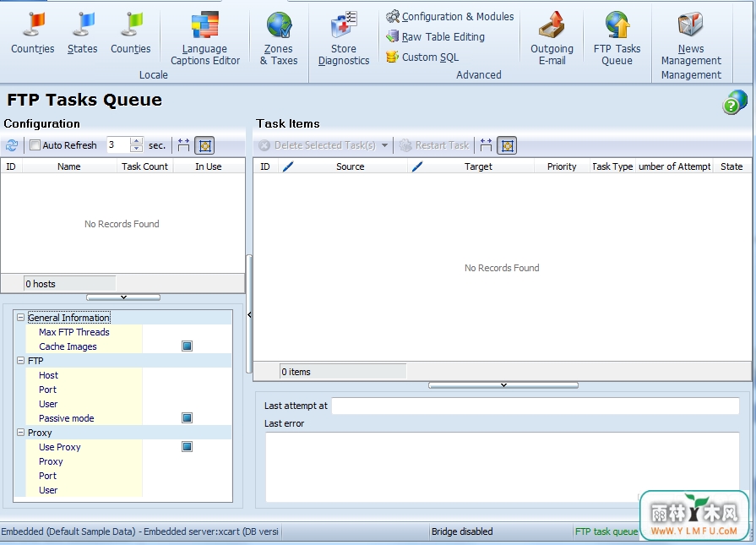Toggle the Use Proxy checkbox
This screenshot has height=545, width=756.
(x=187, y=447)
